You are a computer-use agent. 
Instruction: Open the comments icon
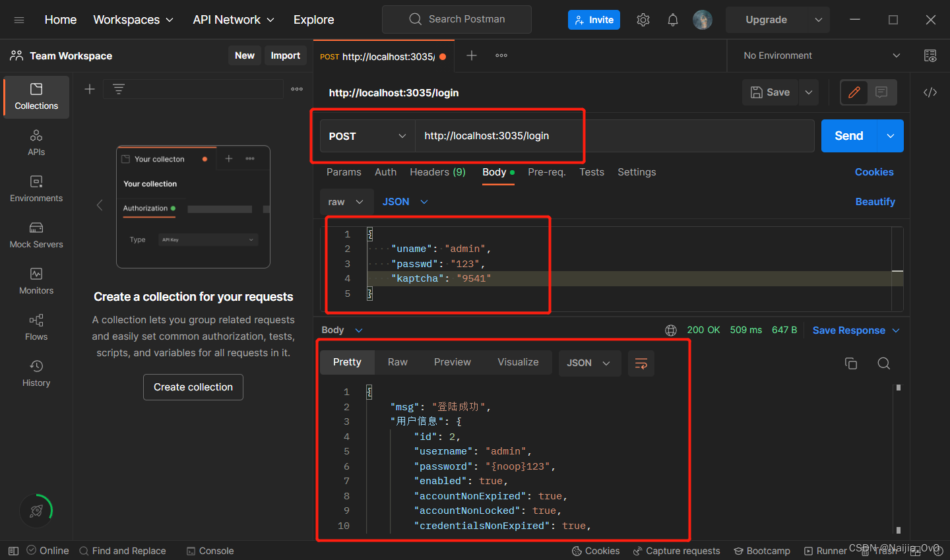pyautogui.click(x=881, y=92)
